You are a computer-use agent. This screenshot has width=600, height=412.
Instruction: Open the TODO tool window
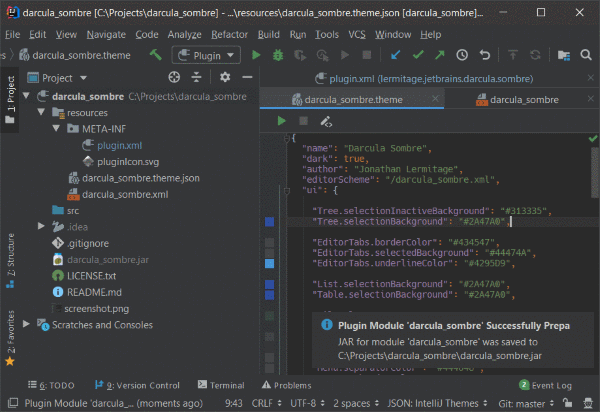[51, 385]
